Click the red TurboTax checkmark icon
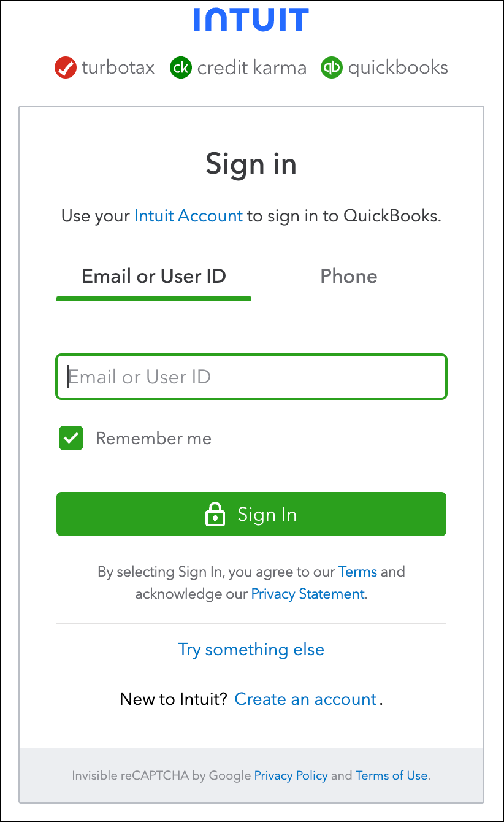504x822 pixels. tap(65, 67)
